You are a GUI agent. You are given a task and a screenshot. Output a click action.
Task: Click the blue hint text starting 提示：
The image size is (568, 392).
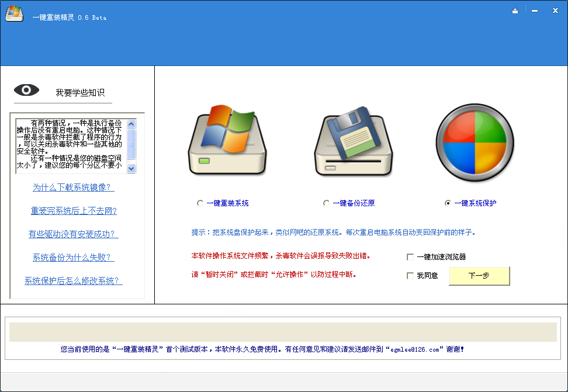pos(333,233)
